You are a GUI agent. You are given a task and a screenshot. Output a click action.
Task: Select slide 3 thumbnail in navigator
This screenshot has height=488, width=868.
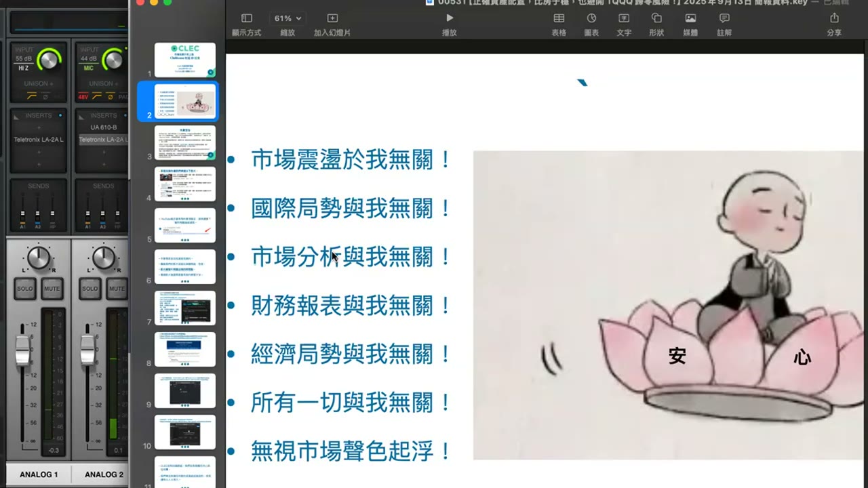click(x=185, y=142)
